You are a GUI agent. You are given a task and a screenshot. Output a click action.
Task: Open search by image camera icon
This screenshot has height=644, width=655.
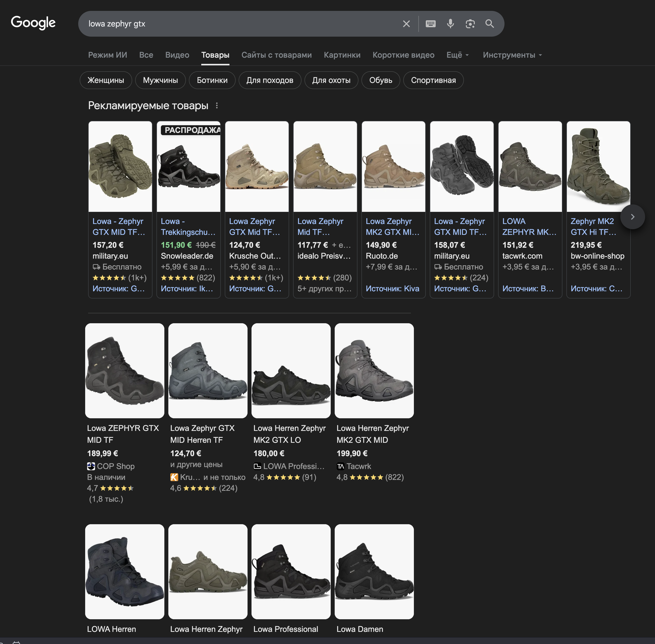470,24
